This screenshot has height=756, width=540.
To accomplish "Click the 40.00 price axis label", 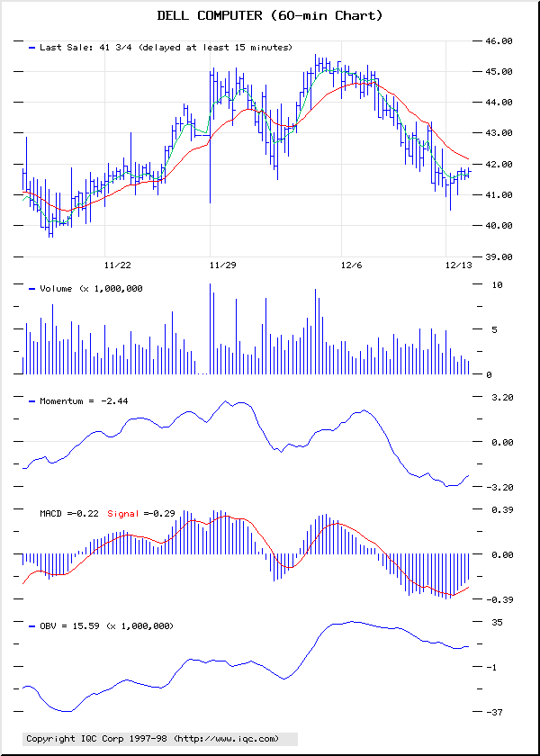I will [499, 226].
